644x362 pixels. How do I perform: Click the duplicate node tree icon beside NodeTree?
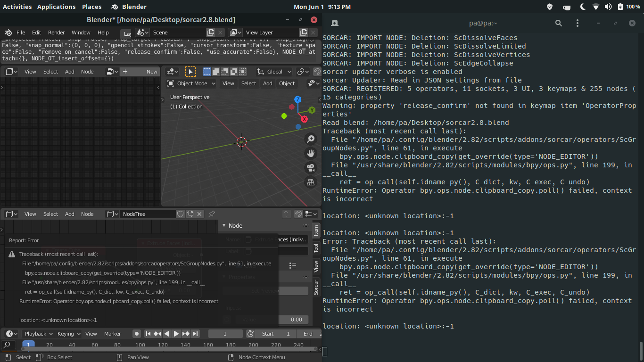tap(190, 214)
